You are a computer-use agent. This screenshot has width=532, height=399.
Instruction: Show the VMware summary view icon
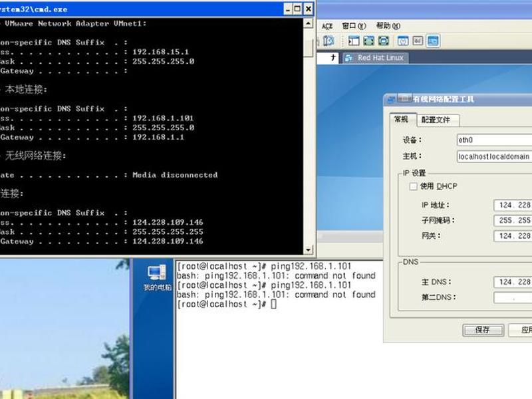[403, 41]
